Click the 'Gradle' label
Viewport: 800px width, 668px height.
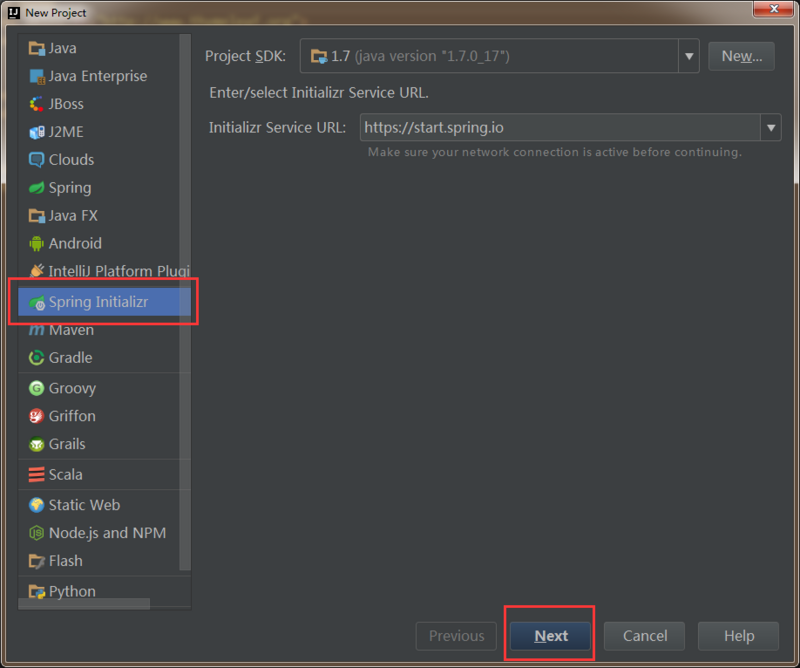pos(70,358)
